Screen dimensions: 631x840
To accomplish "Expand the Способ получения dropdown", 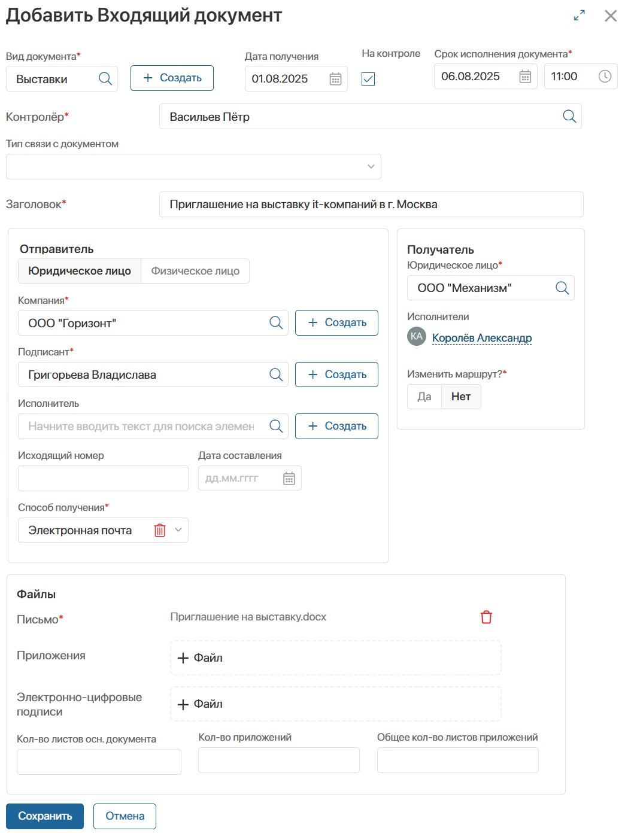I will 178,530.
